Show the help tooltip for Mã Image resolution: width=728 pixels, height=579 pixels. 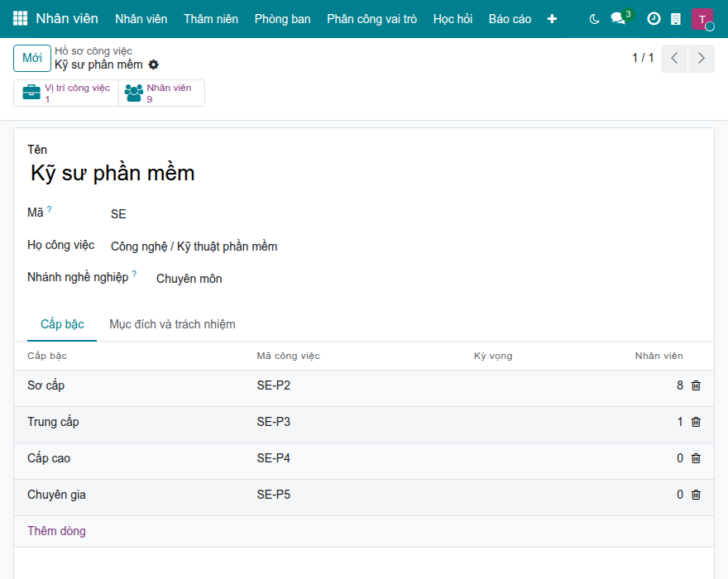tap(49, 209)
